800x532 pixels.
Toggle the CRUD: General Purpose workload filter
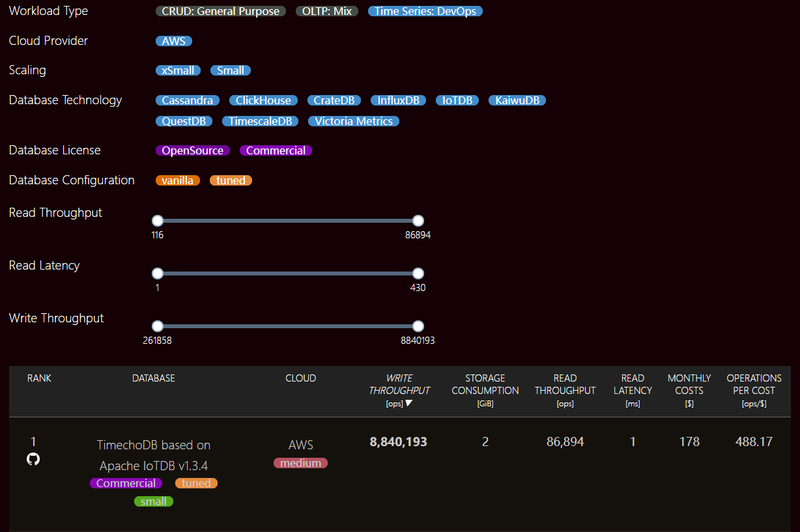(220, 11)
